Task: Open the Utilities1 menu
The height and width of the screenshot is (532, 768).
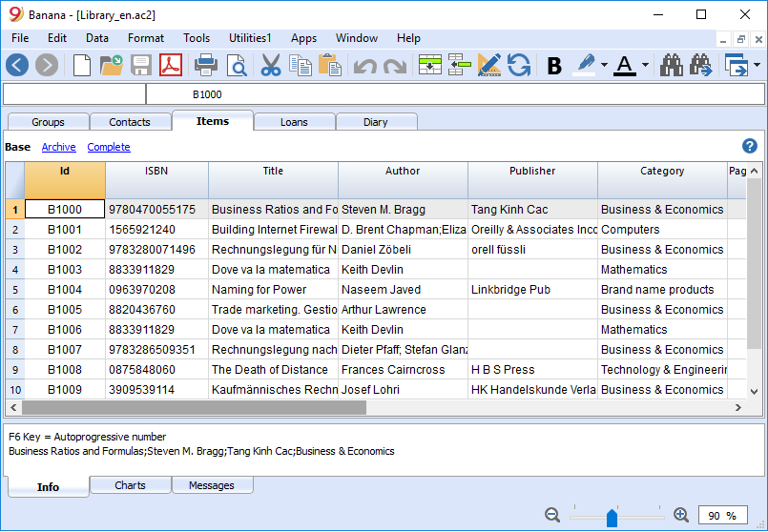Action: tap(250, 38)
